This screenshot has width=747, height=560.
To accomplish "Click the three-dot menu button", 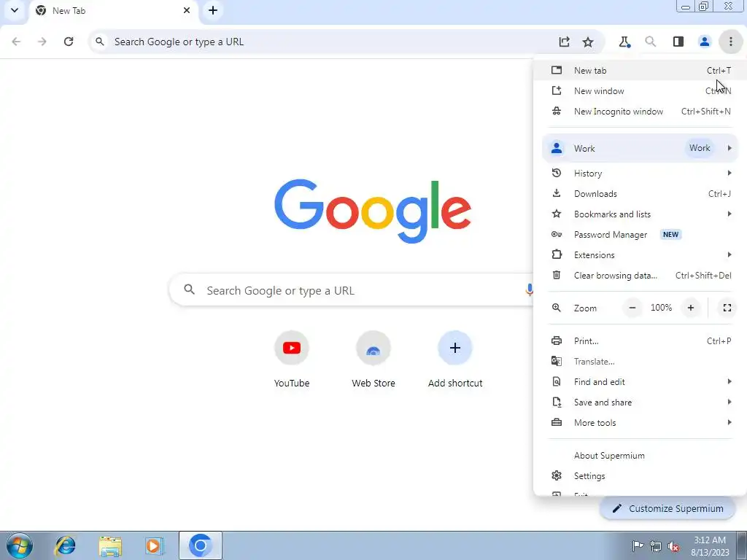I will coord(730,42).
